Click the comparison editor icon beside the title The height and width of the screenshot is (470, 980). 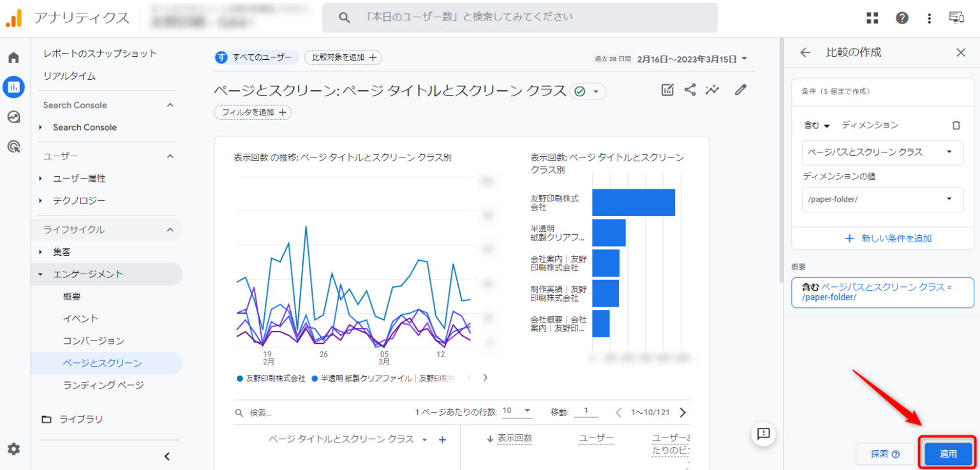(667, 90)
